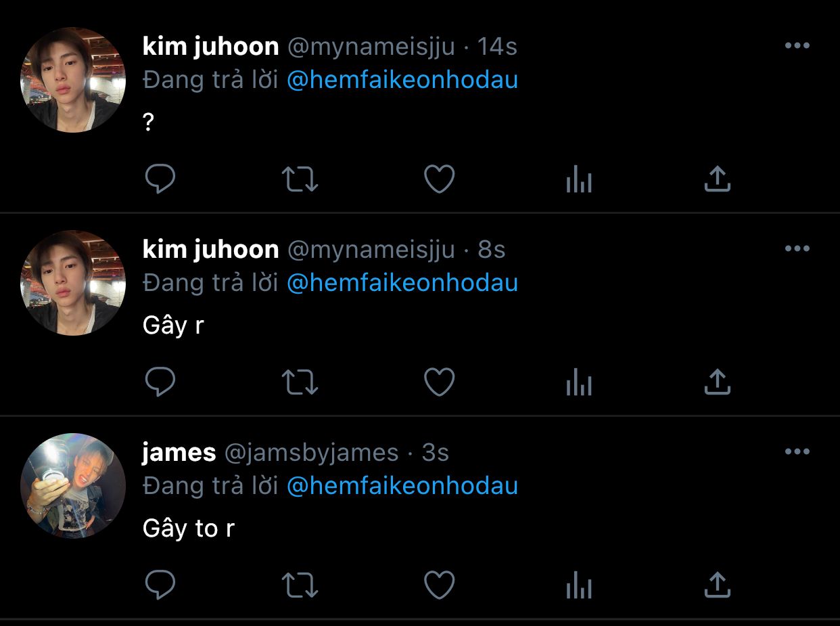Open @mynameisjju handle on the "?" tweet
Viewport: 840px width, 626px height.
pyautogui.click(x=371, y=47)
